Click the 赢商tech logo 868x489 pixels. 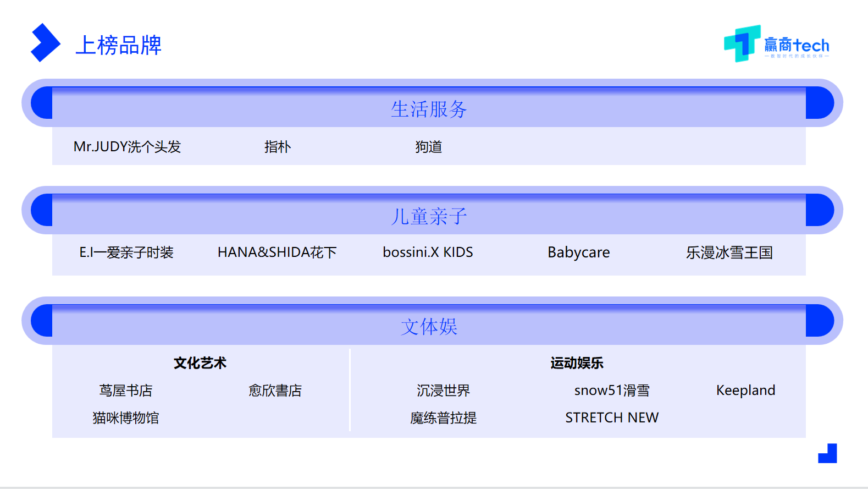pos(776,43)
